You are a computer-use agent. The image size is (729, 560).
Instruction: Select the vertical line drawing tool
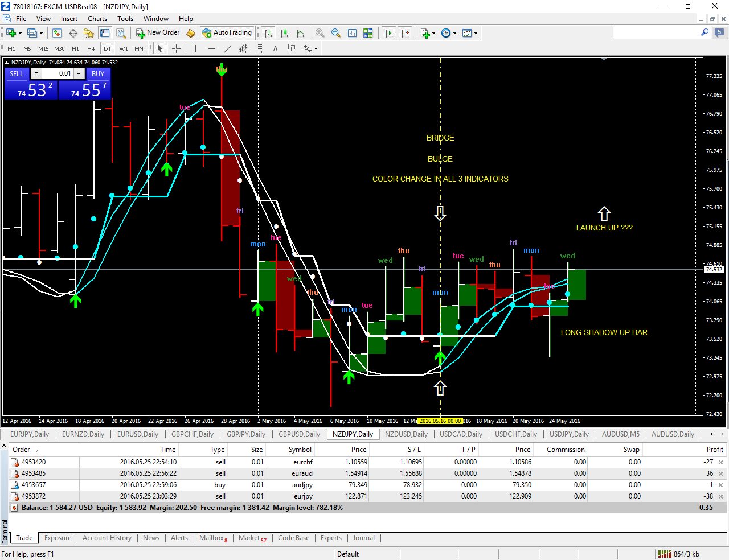coord(195,48)
